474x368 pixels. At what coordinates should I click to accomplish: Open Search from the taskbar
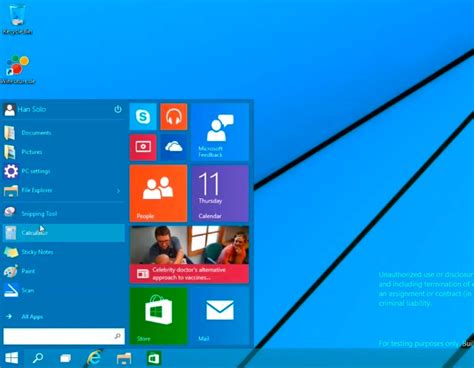(x=38, y=358)
